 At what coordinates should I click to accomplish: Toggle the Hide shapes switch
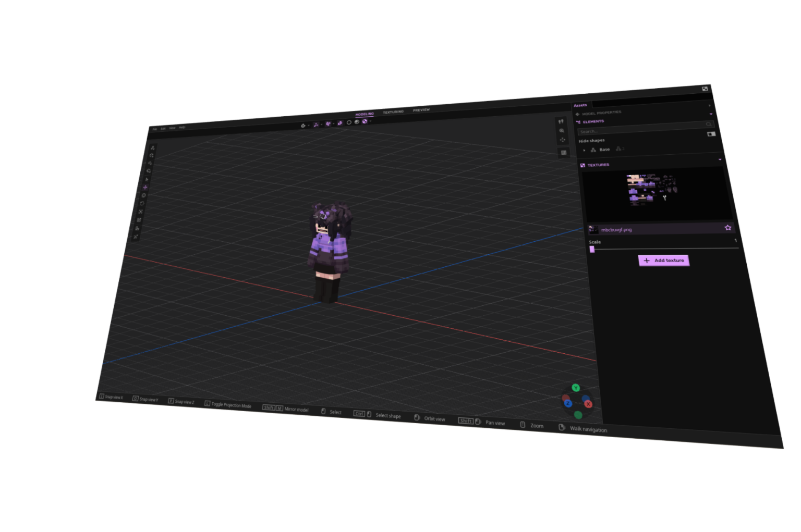[711, 134]
